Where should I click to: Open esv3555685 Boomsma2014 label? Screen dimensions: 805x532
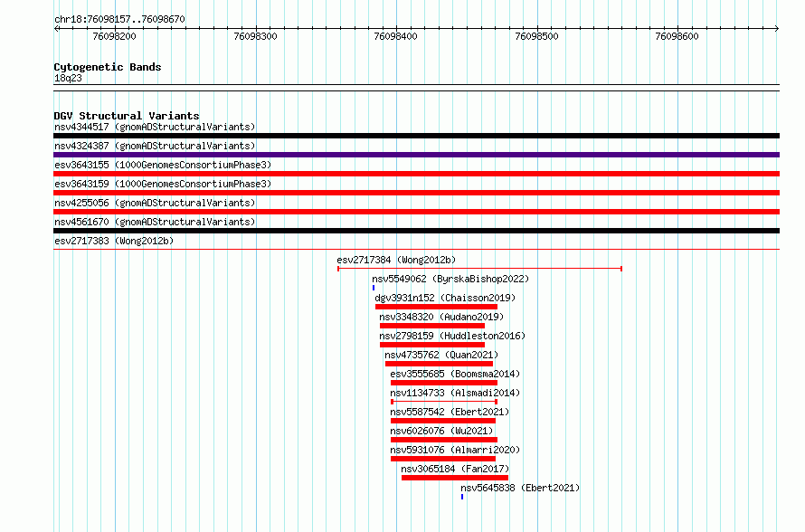pyautogui.click(x=455, y=374)
